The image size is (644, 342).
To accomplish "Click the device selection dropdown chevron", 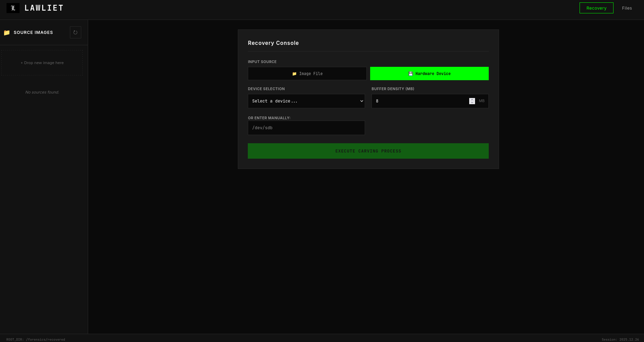I will coord(361,101).
